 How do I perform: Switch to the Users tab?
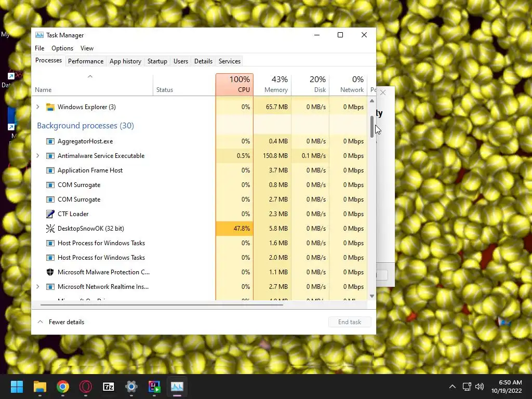pos(180,61)
